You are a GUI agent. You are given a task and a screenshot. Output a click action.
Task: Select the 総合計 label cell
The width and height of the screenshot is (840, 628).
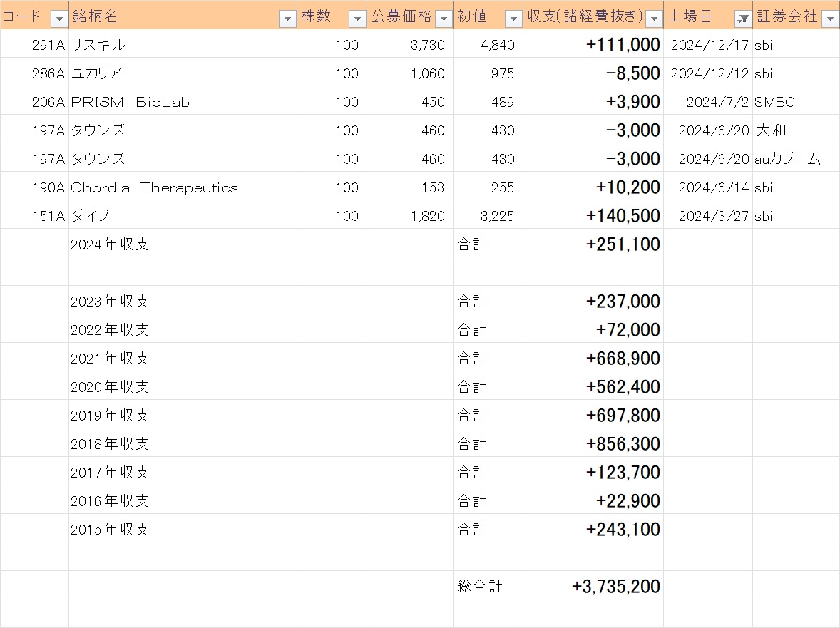[x=488, y=585]
